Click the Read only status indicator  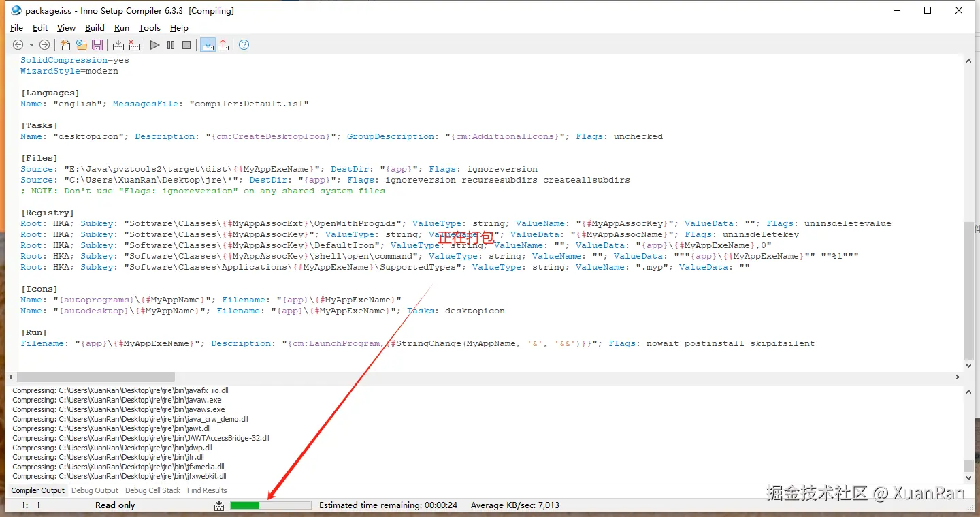(x=115, y=505)
